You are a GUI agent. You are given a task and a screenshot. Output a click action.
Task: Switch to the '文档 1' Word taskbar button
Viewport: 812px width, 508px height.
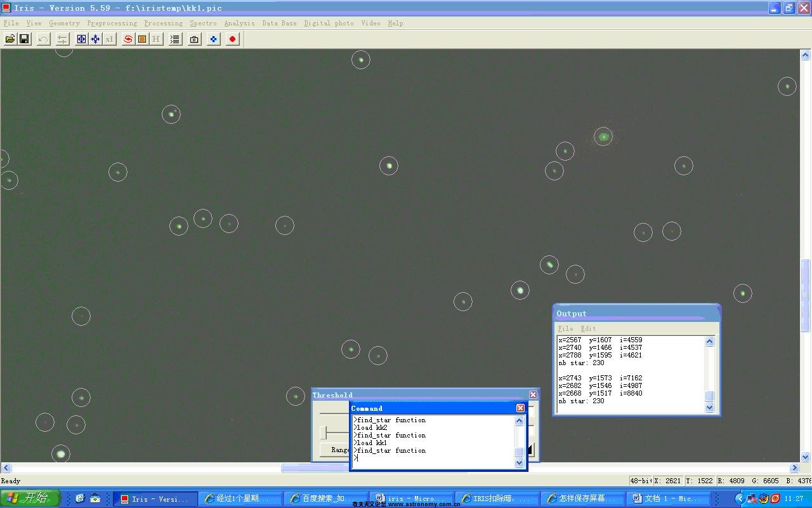click(x=667, y=499)
